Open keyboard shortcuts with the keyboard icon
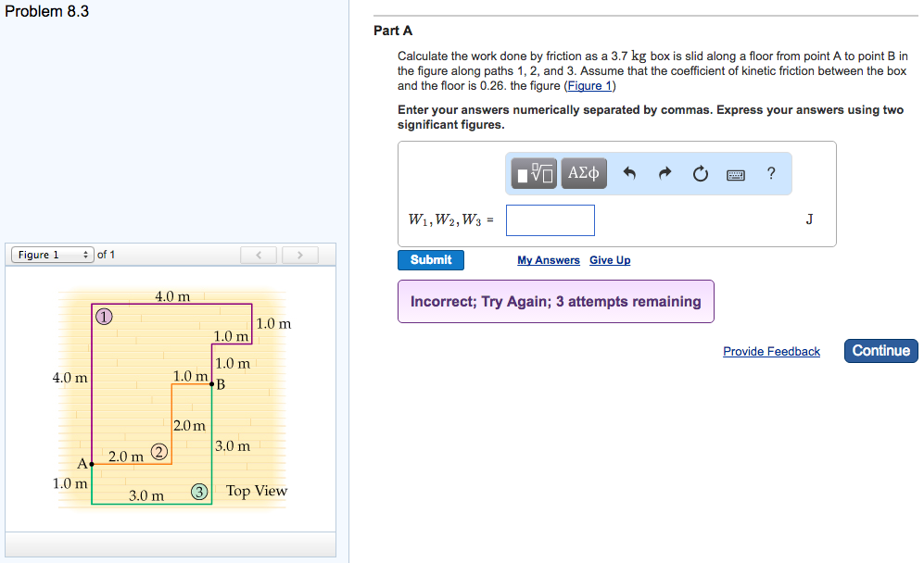This screenshot has height=563, width=924. (x=735, y=173)
